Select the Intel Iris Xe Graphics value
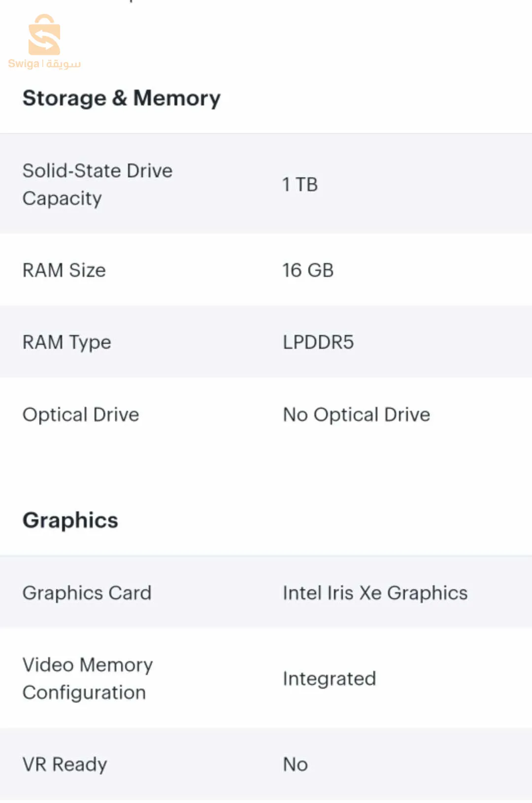 (375, 593)
